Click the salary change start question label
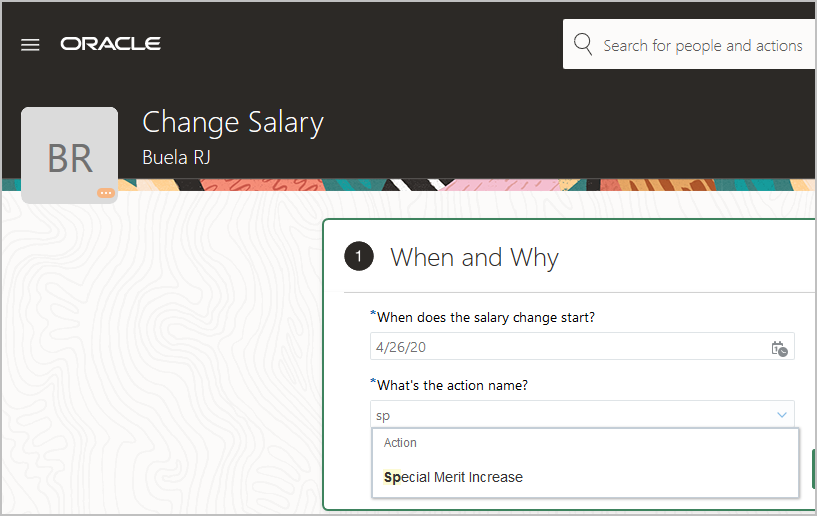Viewport: 817px width, 516px height. click(x=485, y=317)
